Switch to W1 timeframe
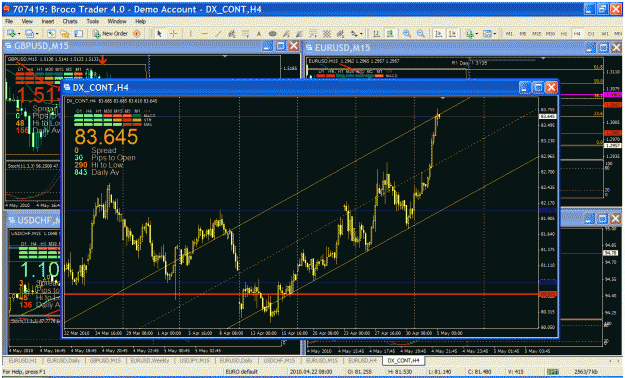Screen dimensions: 625x378 605,34
